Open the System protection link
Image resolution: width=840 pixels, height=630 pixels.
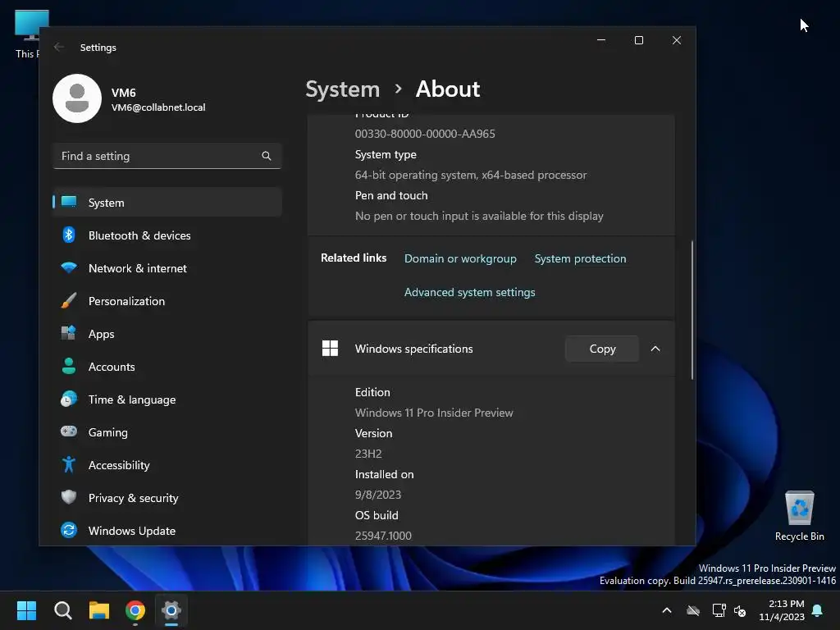(580, 258)
